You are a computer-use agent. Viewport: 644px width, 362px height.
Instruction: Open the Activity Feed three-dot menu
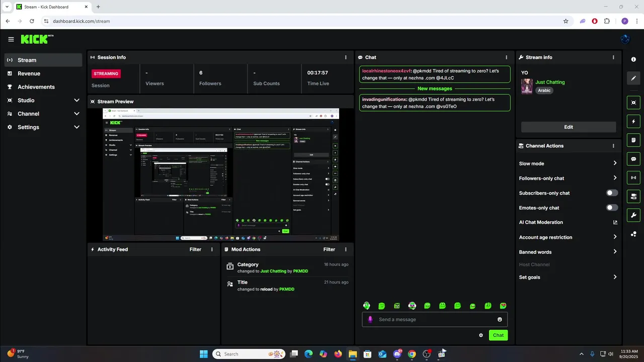(212, 249)
